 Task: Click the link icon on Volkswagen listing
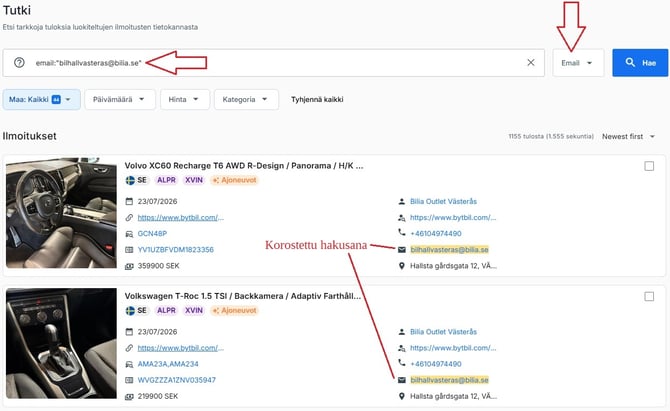pos(129,348)
